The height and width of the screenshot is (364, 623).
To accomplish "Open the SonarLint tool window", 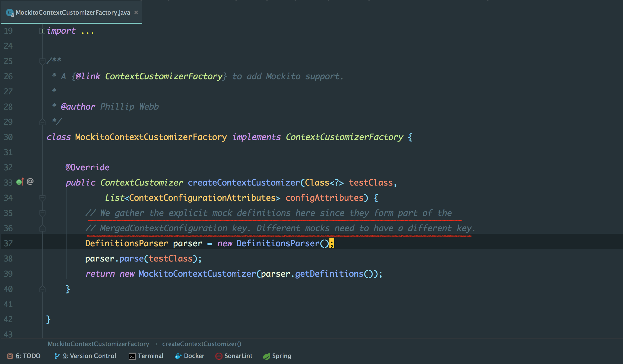I will (x=234, y=356).
